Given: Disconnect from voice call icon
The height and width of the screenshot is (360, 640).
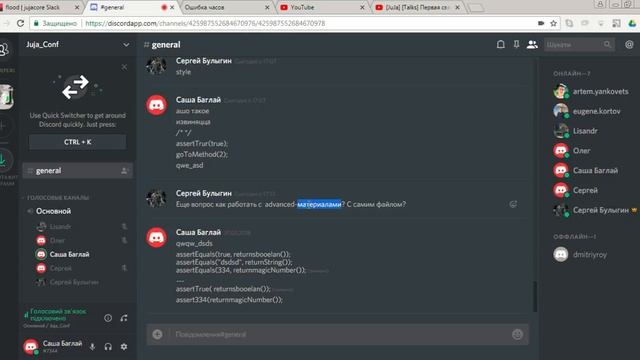Looking at the screenshot, I should tap(124, 318).
